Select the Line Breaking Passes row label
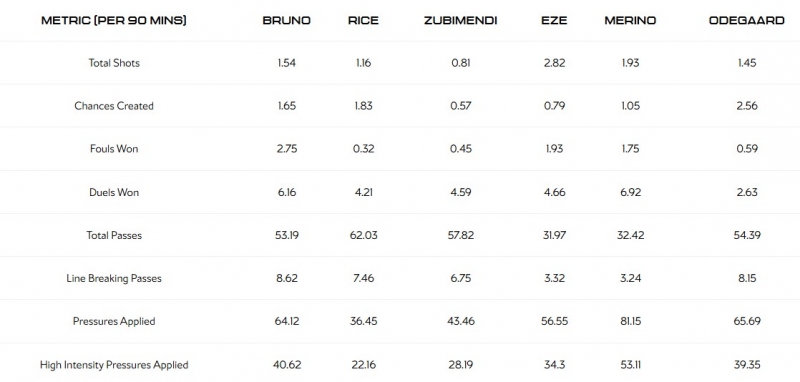 point(114,278)
